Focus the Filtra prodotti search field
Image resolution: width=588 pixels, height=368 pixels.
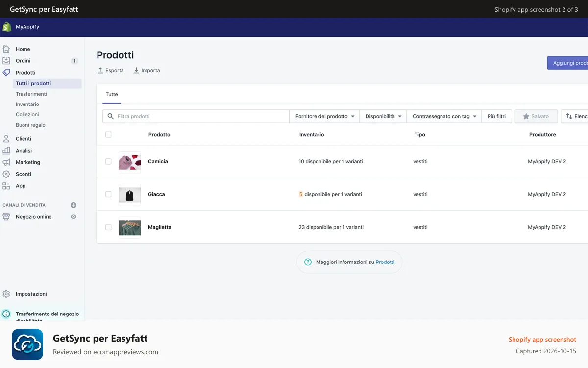(x=196, y=116)
